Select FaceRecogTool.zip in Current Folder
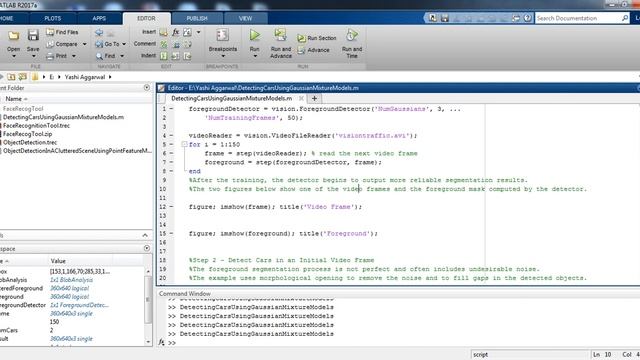640x360 pixels. 27,134
